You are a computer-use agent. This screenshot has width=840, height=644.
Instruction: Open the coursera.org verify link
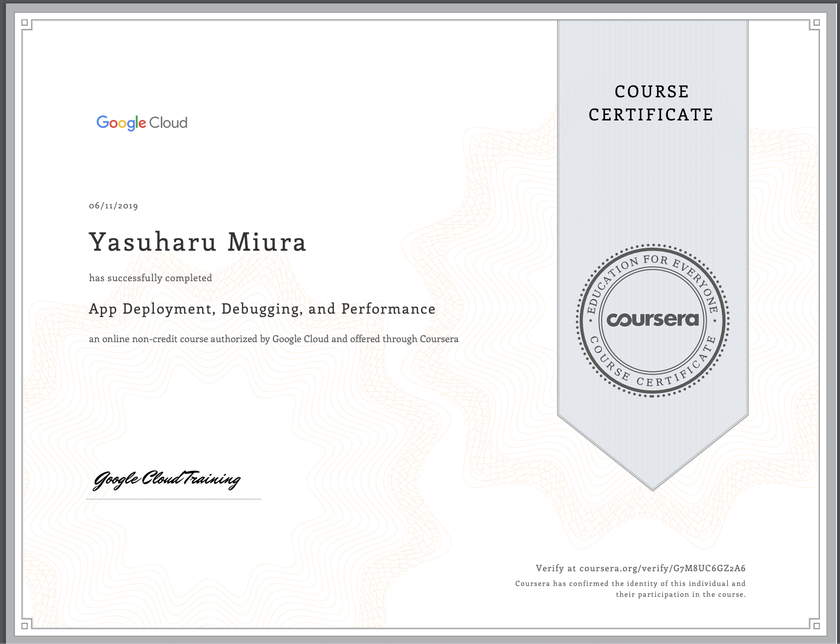662,568
